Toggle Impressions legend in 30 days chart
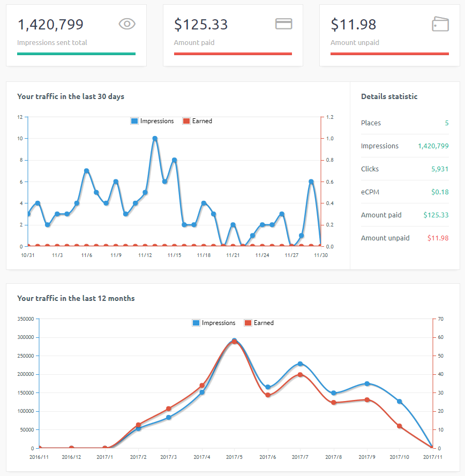 point(152,121)
